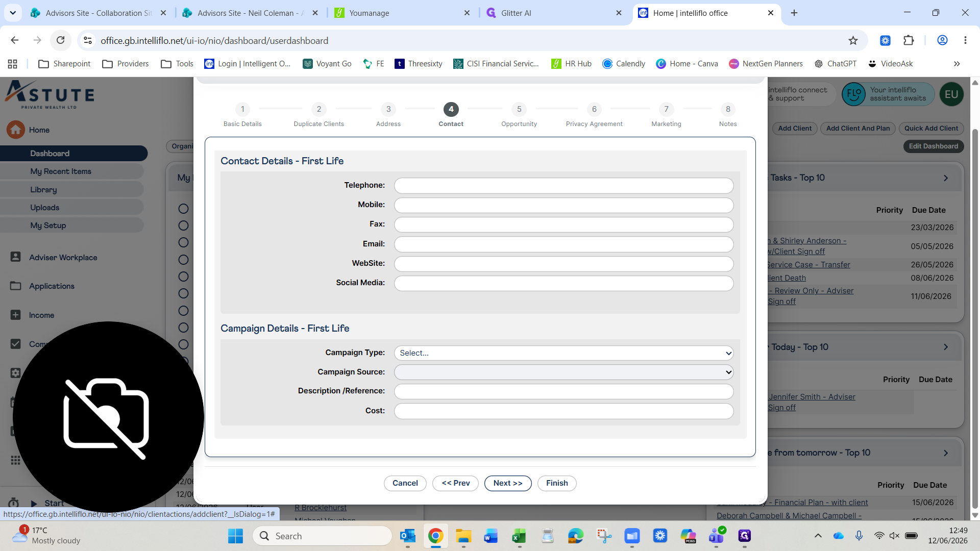Open File Explorer from taskbar
The width and height of the screenshot is (980, 551).
[463, 536]
